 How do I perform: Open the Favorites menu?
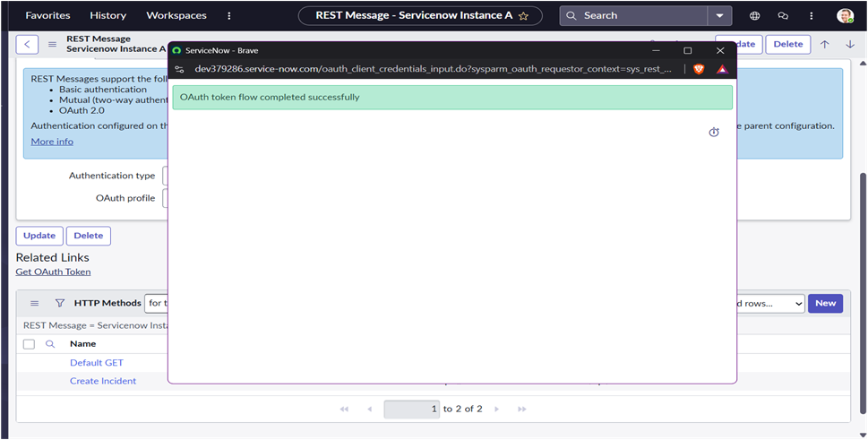click(x=47, y=15)
